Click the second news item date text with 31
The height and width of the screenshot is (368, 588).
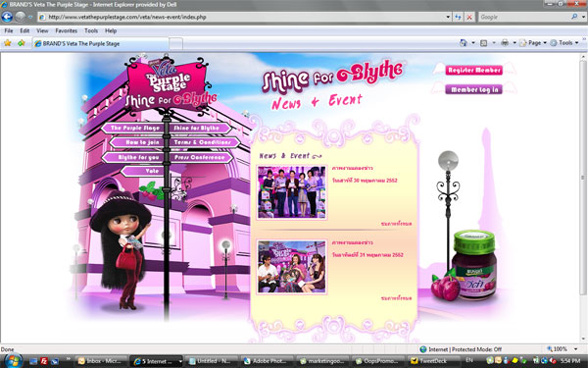pos(367,254)
